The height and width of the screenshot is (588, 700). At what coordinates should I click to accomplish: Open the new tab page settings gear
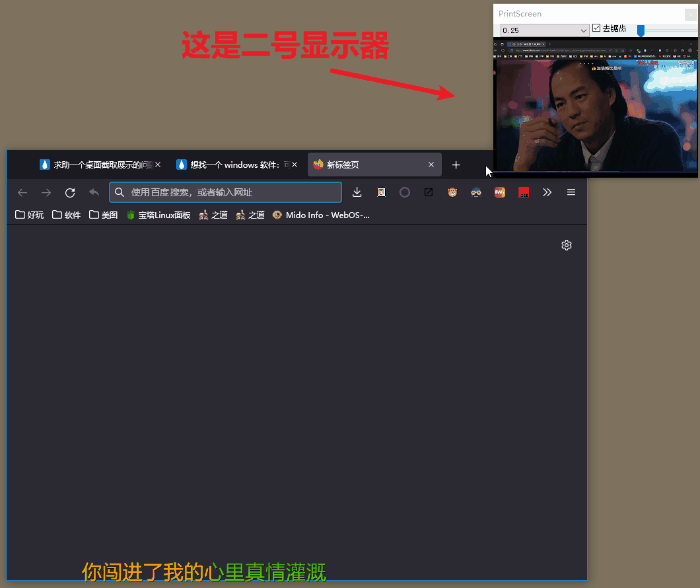pyautogui.click(x=566, y=245)
